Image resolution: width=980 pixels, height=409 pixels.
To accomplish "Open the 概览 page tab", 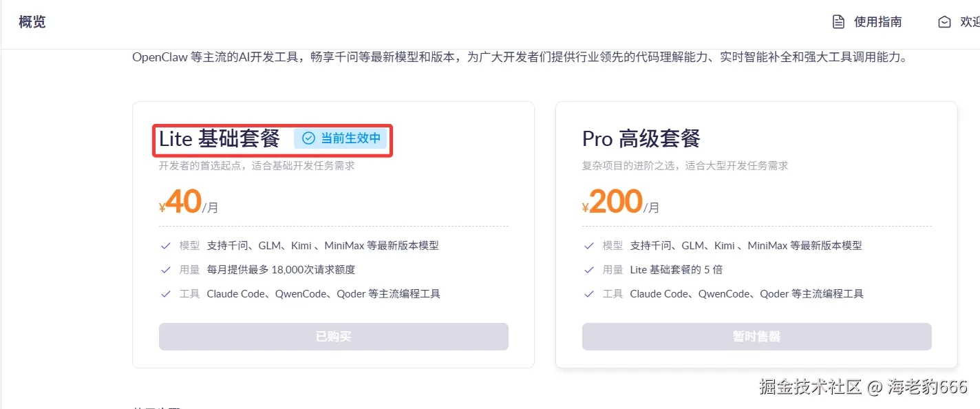I will (x=32, y=22).
